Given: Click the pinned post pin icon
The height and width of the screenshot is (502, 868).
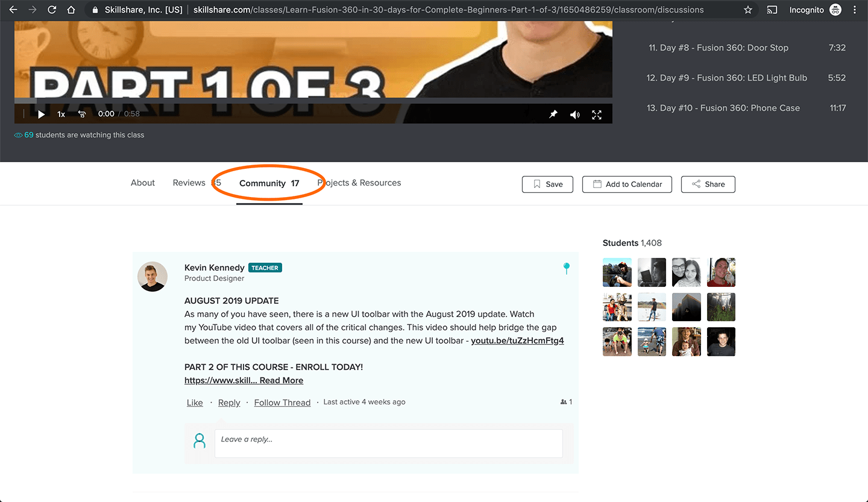Looking at the screenshot, I should [566, 269].
